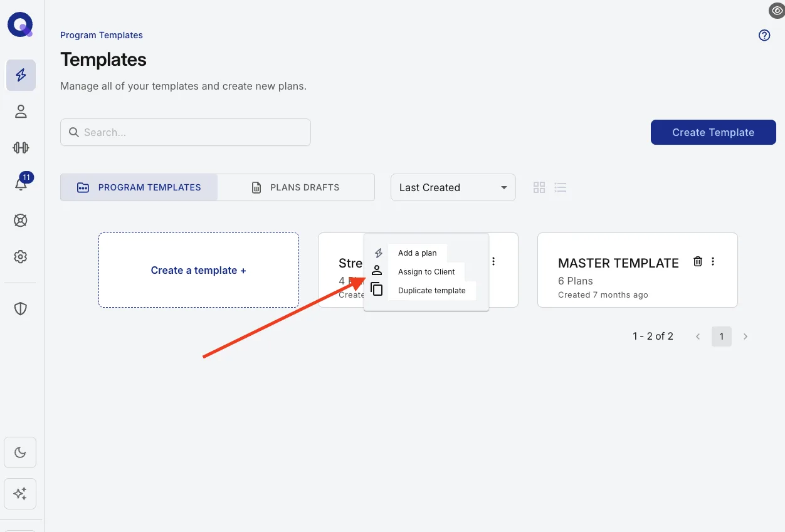Switch to the PLANS DRAFTS tab
This screenshot has width=785, height=532.
pyautogui.click(x=296, y=187)
